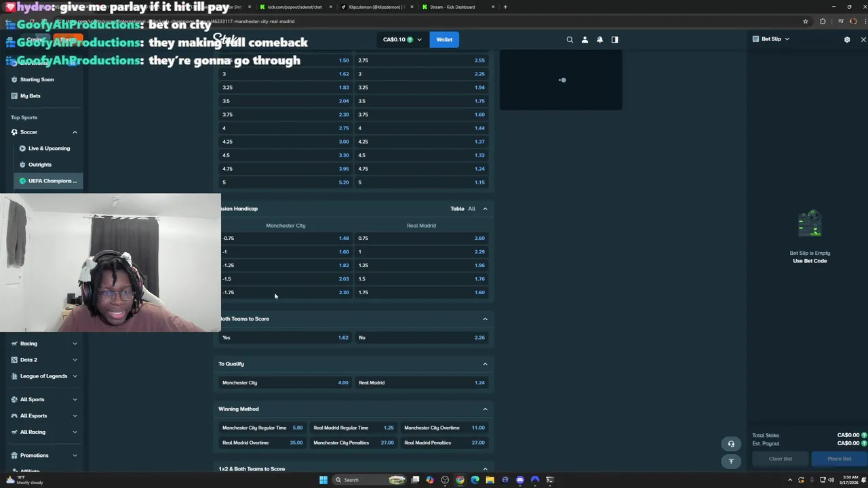
Task: Expand the Racing sidebar section
Action: point(75,344)
